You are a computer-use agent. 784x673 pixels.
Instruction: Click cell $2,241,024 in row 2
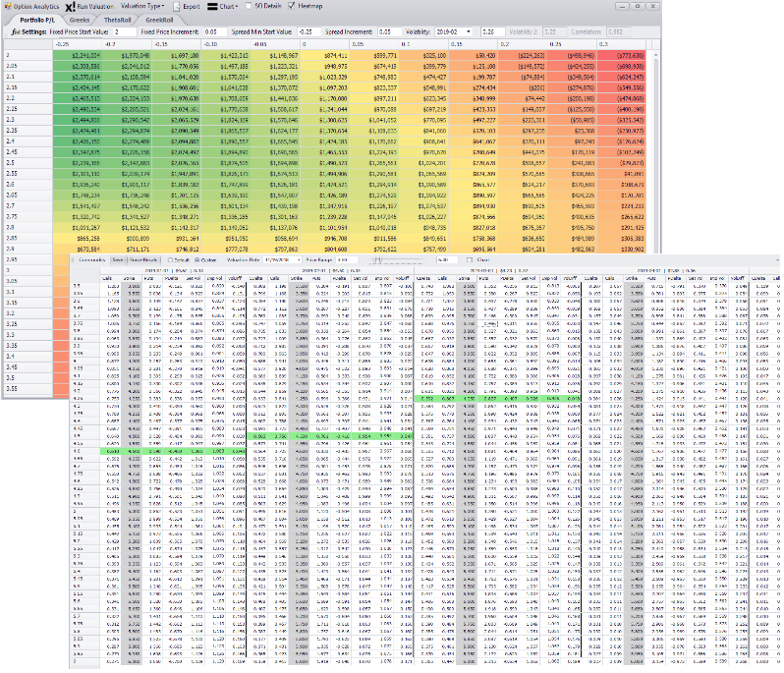(x=78, y=55)
